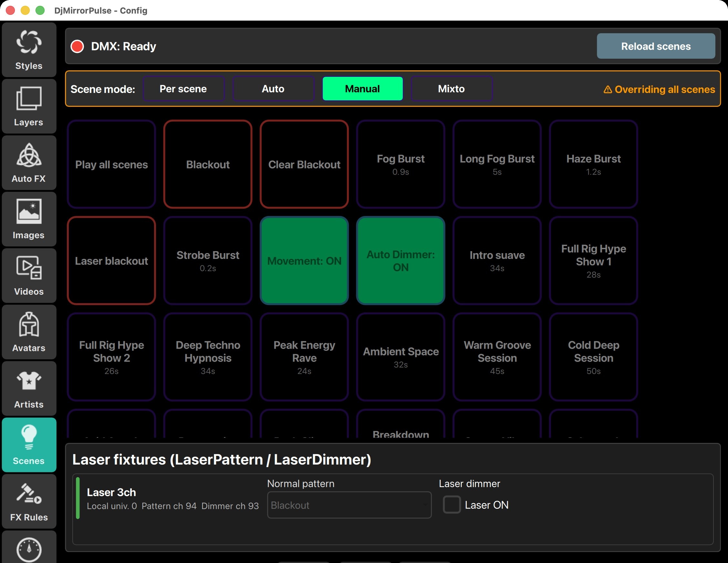Open the Images sidebar section
Viewport: 728px width, 563px height.
click(29, 219)
